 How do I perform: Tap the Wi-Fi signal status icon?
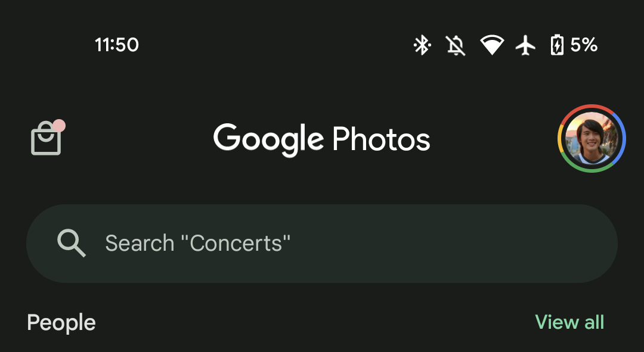(x=492, y=45)
